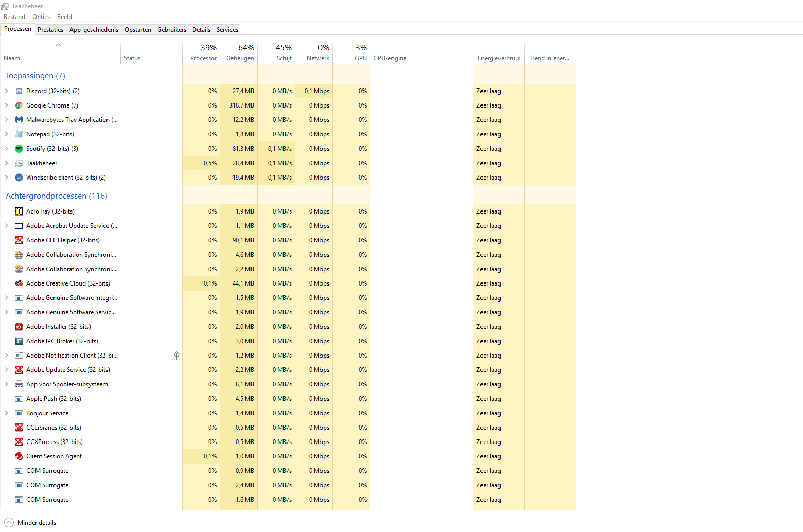This screenshot has width=803, height=532.
Task: Sort by the Geheugen column header
Action: (239, 53)
